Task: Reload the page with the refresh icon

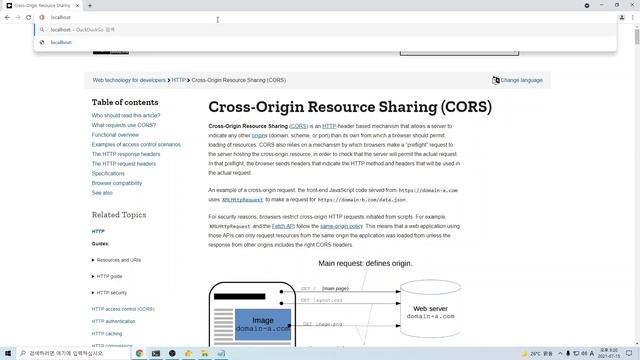Action: pos(29,18)
